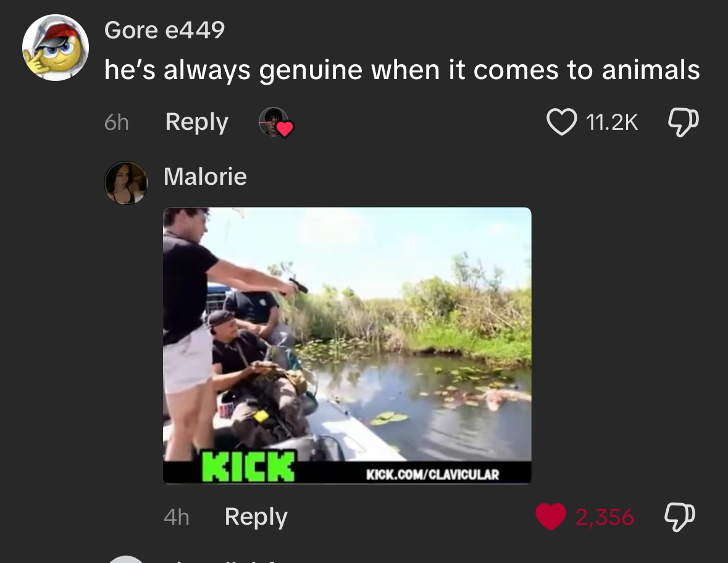Click the KICK.COM/CLAVICULAR watermark text
Viewport: 728px width, 563px height.
tap(432, 475)
